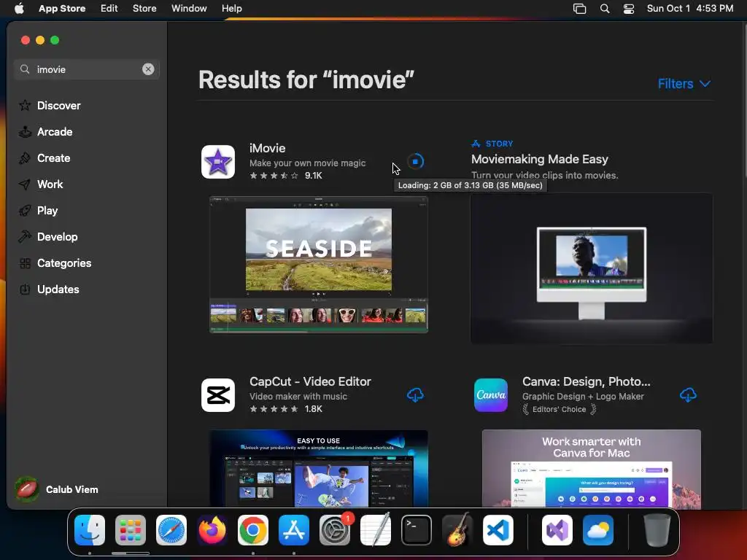The image size is (747, 560).
Task: Open Finder from the Dock
Action: tap(90, 530)
